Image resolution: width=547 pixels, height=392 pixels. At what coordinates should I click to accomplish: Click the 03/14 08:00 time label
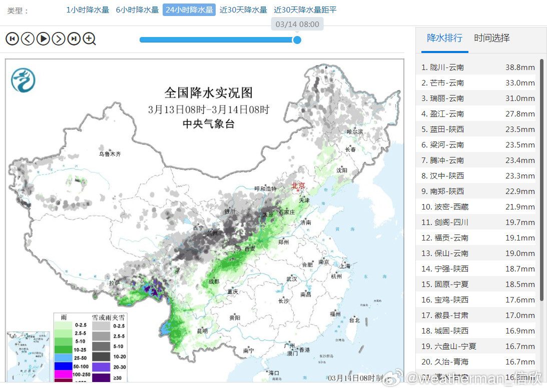297,23
